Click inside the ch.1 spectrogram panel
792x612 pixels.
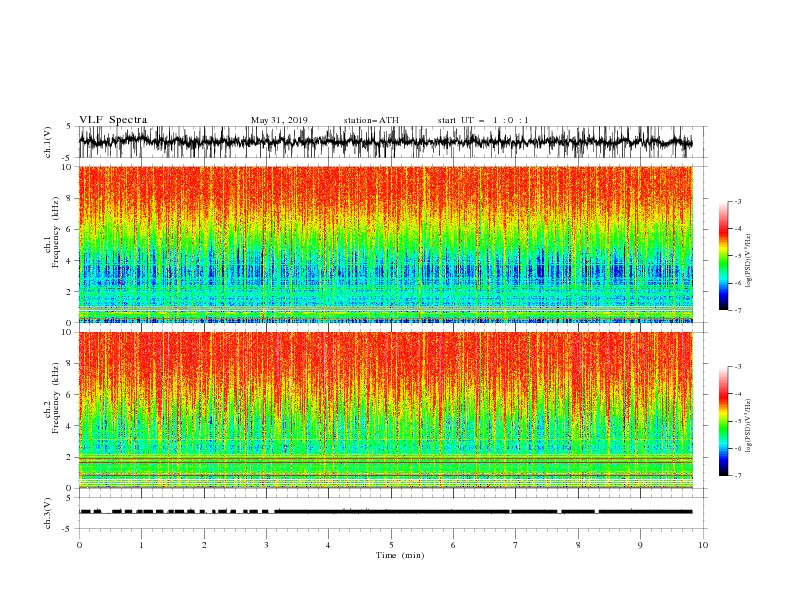[x=385, y=244]
